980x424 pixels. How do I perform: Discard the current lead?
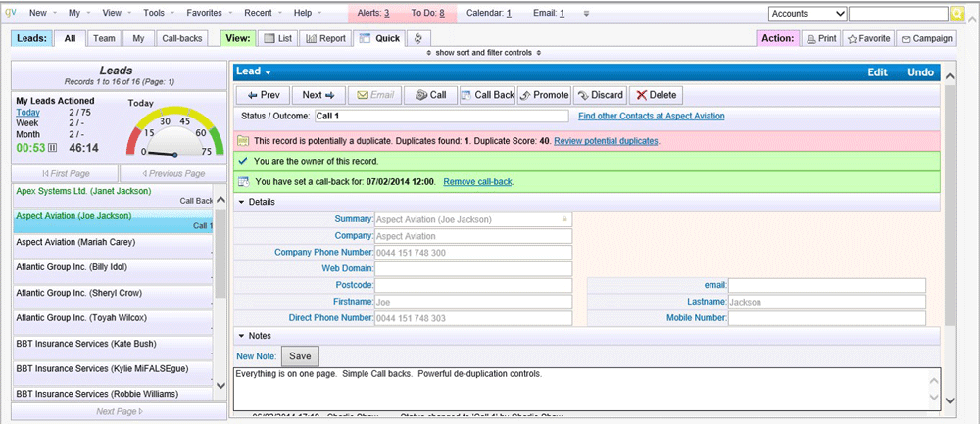point(599,95)
